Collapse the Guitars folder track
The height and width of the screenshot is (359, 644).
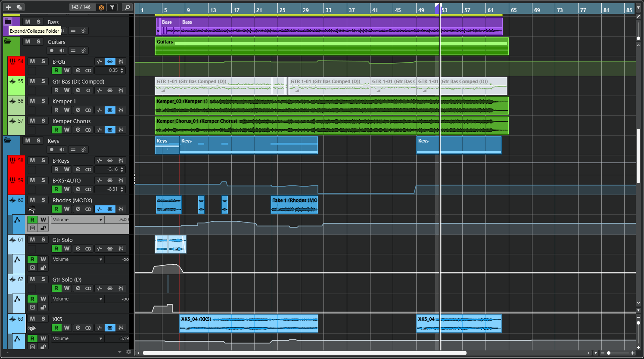coord(8,42)
